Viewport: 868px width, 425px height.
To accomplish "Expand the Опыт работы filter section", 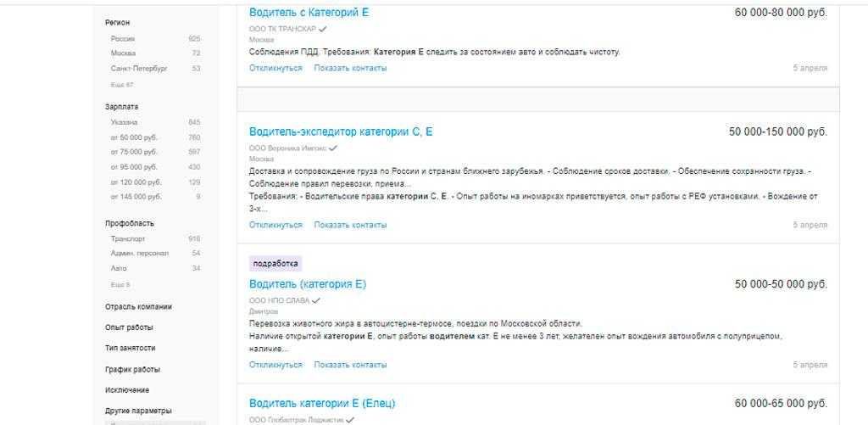I will [x=129, y=327].
